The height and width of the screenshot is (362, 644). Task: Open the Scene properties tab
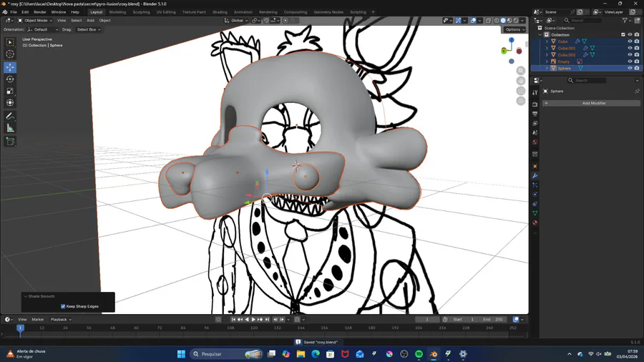click(x=535, y=132)
